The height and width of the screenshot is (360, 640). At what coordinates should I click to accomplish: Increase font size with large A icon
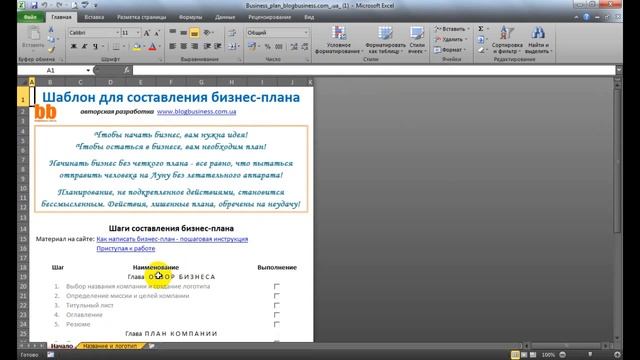(147, 33)
